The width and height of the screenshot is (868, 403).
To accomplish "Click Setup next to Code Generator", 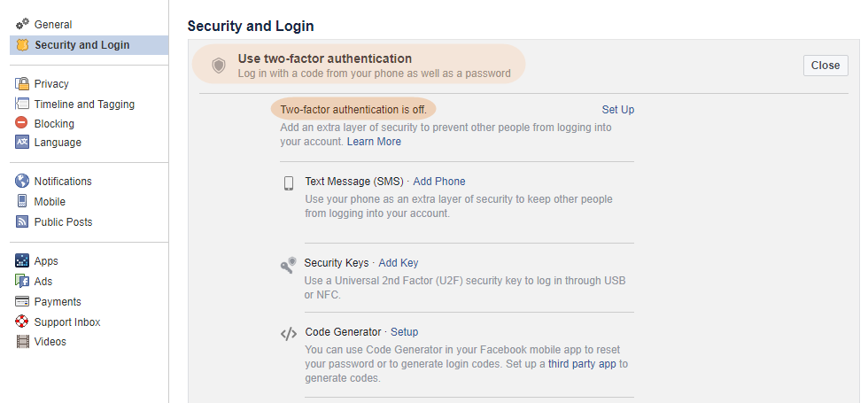I will [404, 332].
